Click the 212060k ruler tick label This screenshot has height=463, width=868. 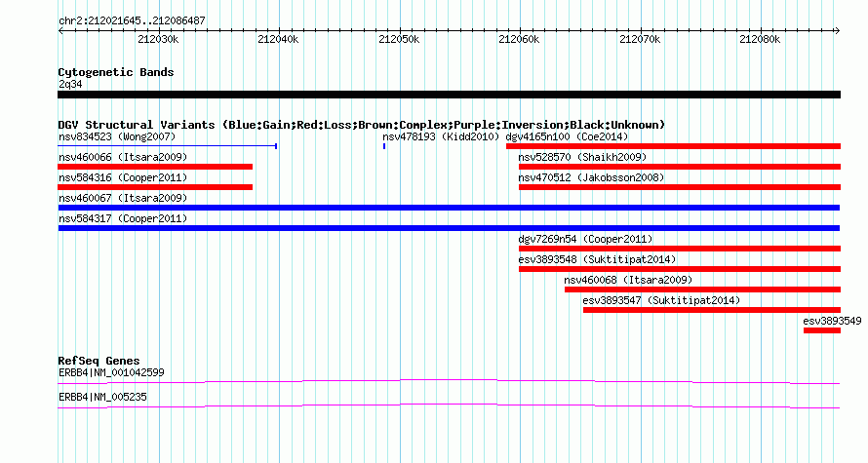click(x=519, y=39)
